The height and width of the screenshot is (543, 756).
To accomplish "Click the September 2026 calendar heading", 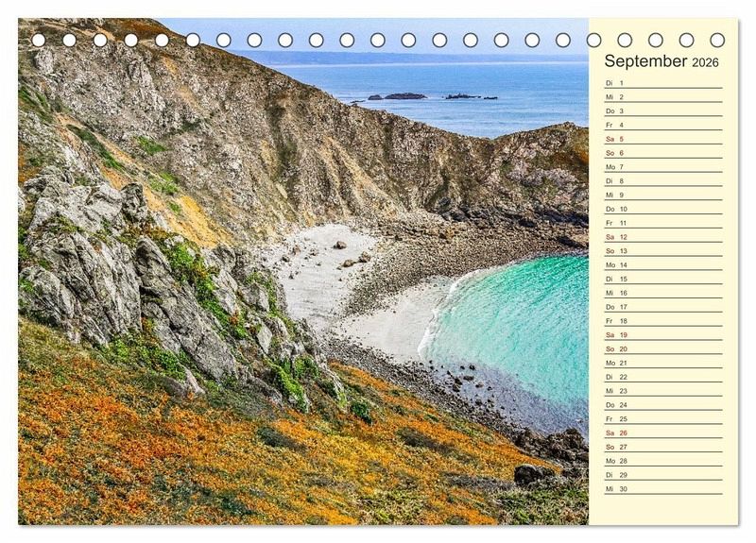I will pyautogui.click(x=661, y=61).
